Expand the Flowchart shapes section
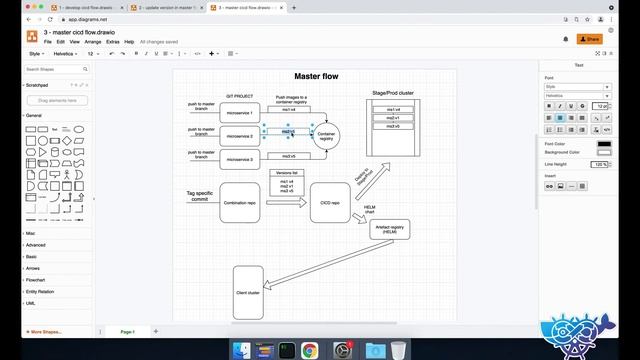 pyautogui.click(x=35, y=280)
